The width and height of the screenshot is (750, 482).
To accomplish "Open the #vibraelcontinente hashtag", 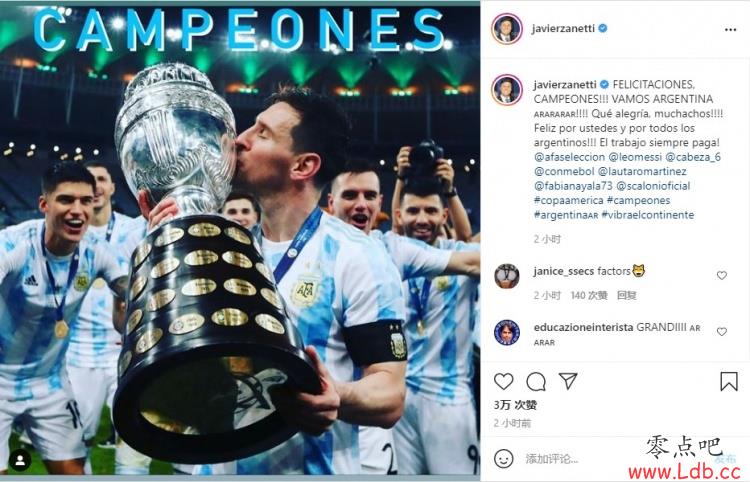I will tap(647, 215).
